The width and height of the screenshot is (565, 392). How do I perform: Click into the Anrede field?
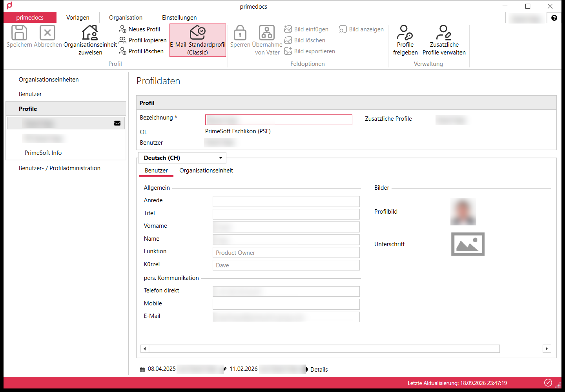(286, 201)
